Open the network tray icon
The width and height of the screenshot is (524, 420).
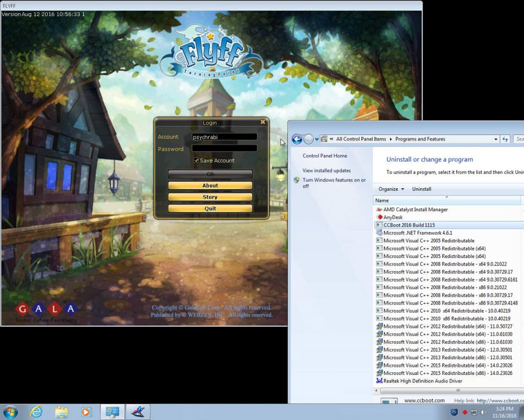point(474,412)
